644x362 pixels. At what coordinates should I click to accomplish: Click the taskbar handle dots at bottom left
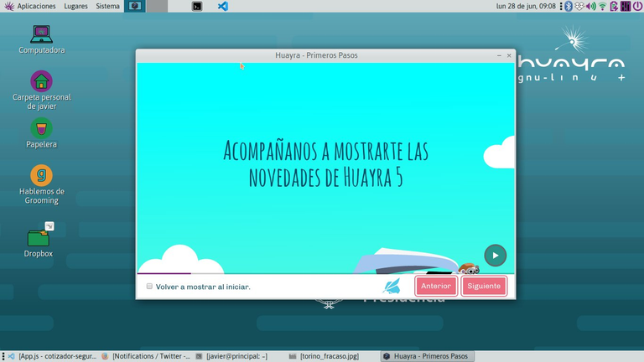click(3, 356)
